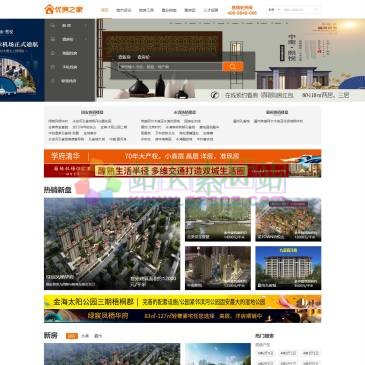Viewport: 365px width, 365px height.
Task: Open the last top navigation item before the hotline
Action: [x=211, y=10]
